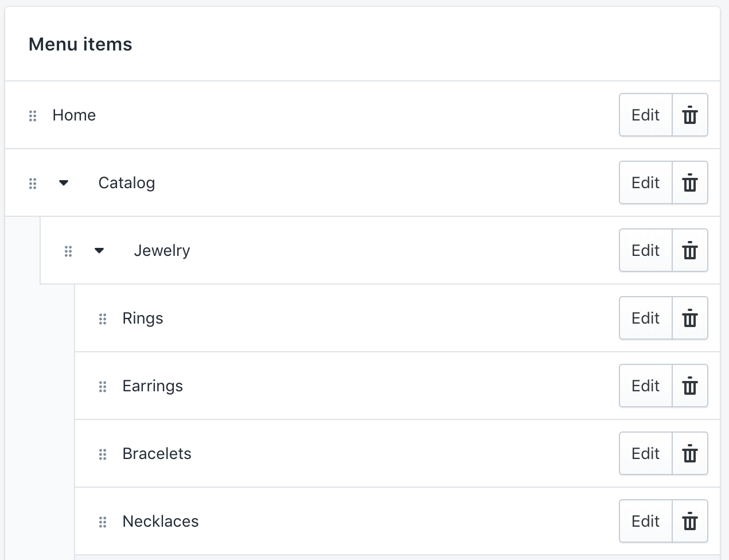Select the drag handle for Necklaces
This screenshot has height=560, width=729.
pos(103,522)
